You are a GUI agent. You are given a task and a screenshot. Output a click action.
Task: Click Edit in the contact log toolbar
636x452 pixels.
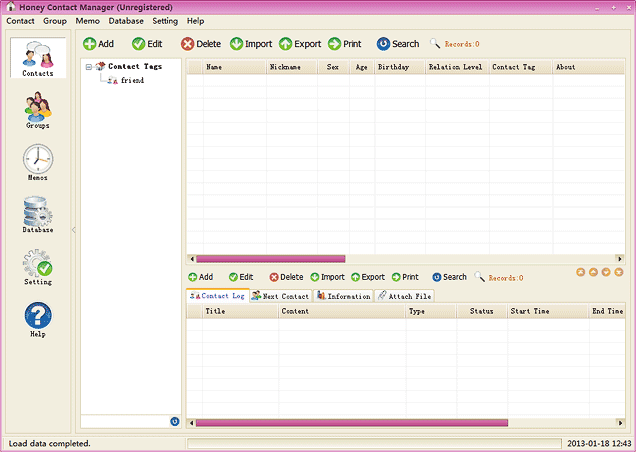[241, 277]
